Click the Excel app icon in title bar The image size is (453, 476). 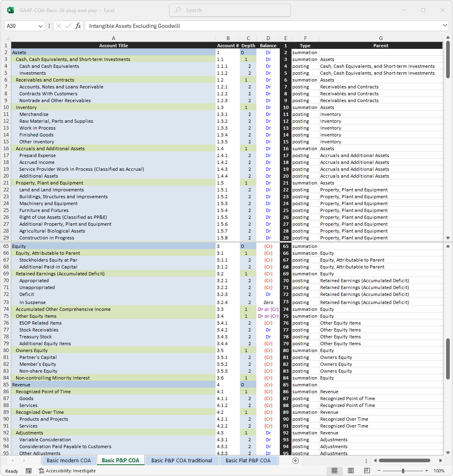pos(10,10)
